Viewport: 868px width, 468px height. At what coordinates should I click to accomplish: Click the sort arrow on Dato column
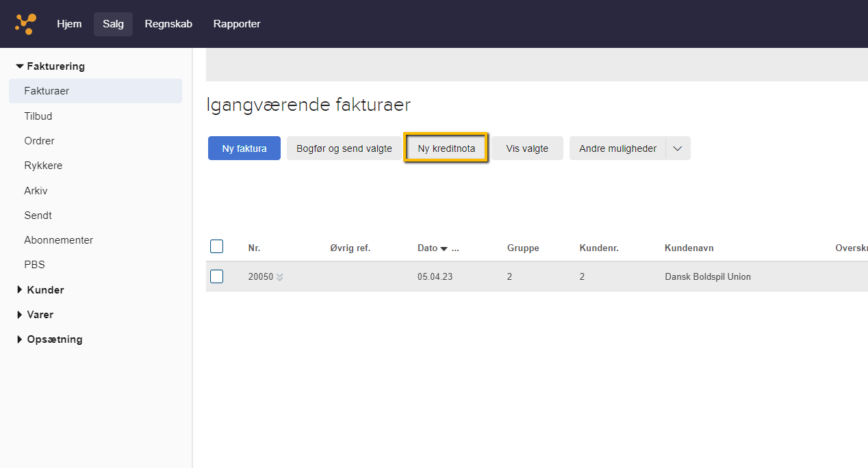click(444, 248)
